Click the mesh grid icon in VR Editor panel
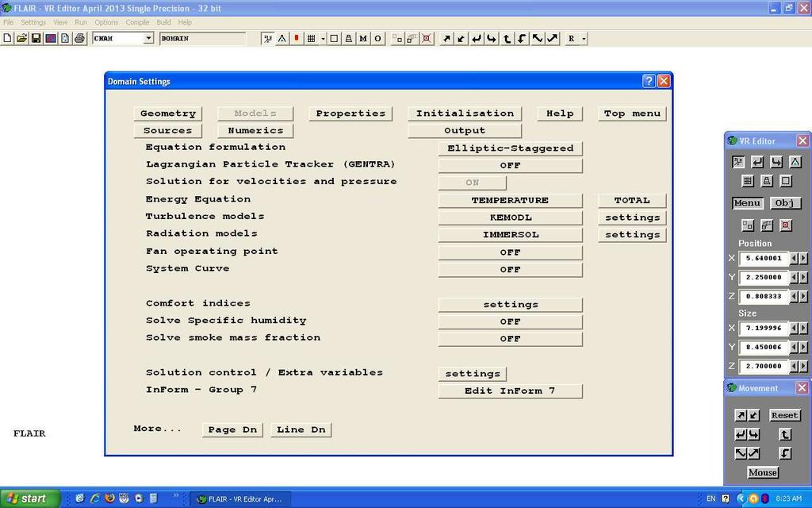Viewport: 812px width, 508px height. [747, 181]
